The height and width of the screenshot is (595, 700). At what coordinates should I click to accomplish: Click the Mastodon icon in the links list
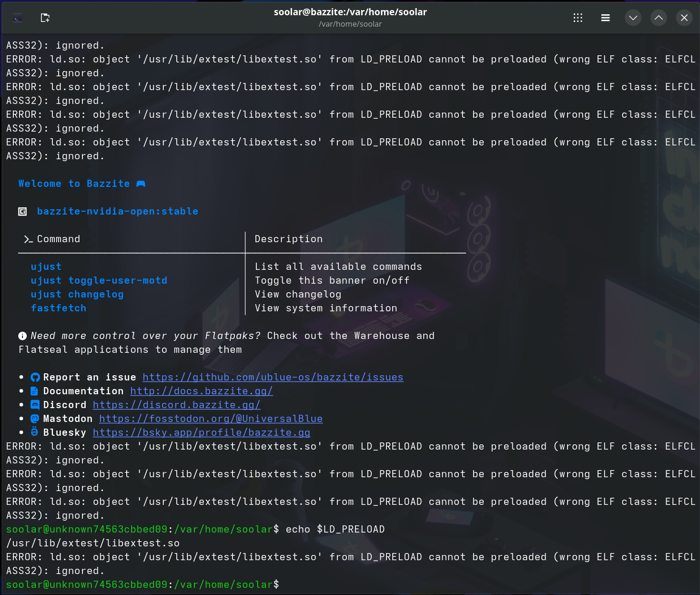point(35,419)
